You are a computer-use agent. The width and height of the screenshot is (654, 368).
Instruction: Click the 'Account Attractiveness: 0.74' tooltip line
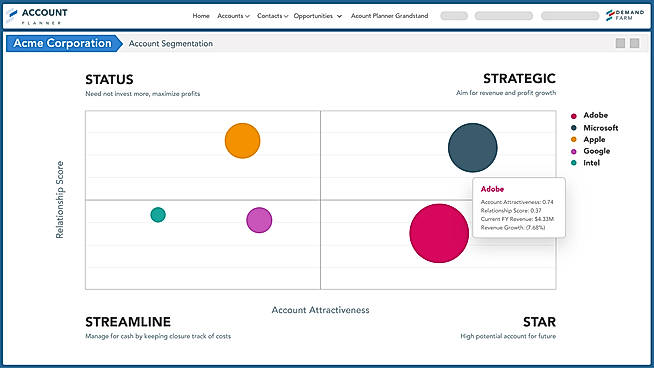tap(517, 202)
